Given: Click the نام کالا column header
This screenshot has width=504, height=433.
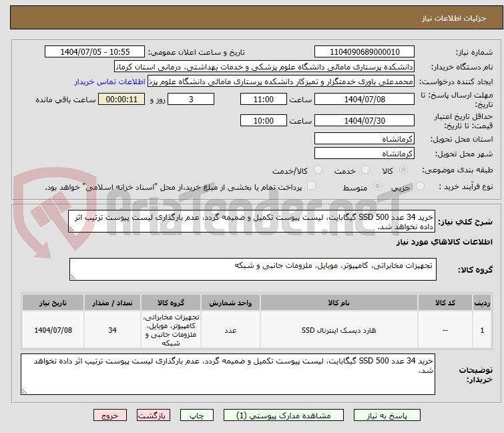Looking at the screenshot, I should point(339,303).
